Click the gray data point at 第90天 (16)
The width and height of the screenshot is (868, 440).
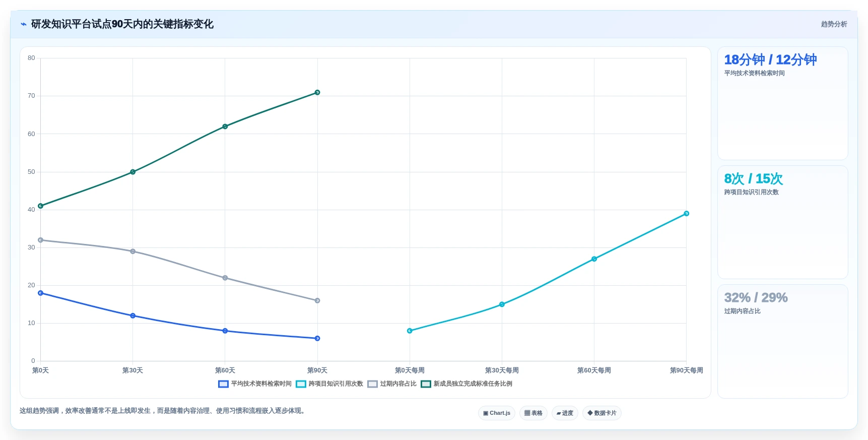point(317,300)
